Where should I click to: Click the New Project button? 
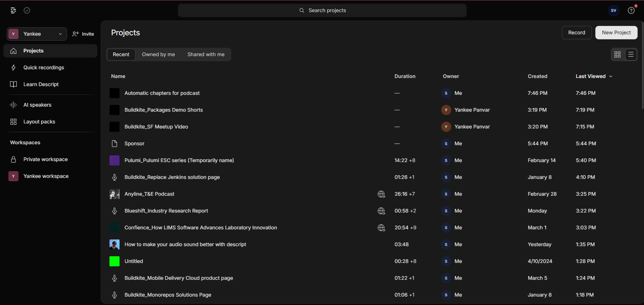click(616, 33)
